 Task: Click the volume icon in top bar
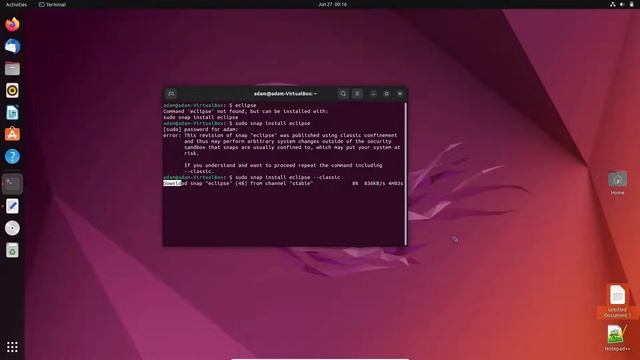622,4
